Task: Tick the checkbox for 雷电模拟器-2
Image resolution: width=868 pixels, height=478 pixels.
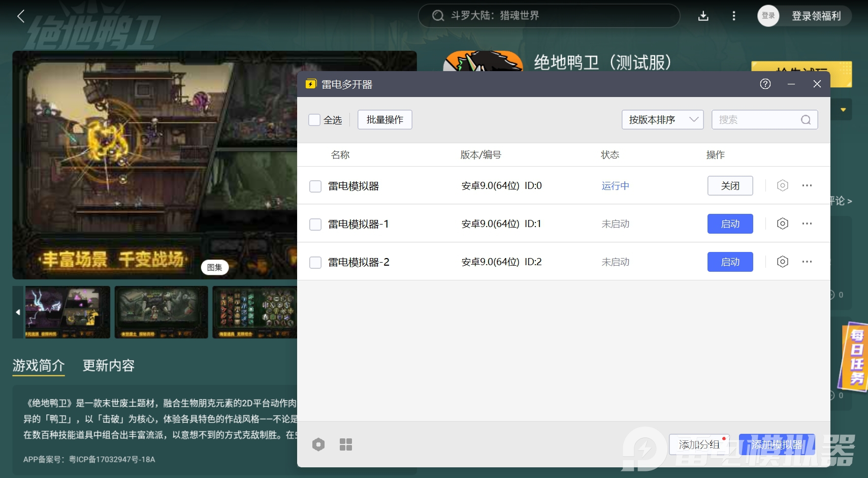Action: pyautogui.click(x=315, y=262)
